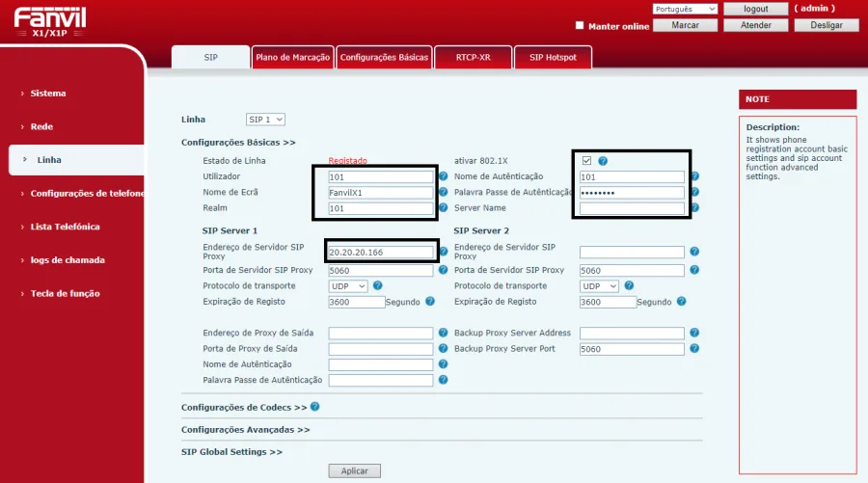Switch to Plano de Marcação tab

point(292,58)
